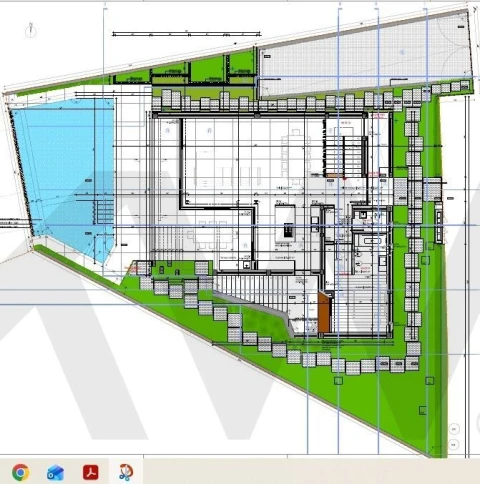This screenshot has width=480, height=484.
Task: Click the long dimension line above the plot
Action: tap(187, 34)
